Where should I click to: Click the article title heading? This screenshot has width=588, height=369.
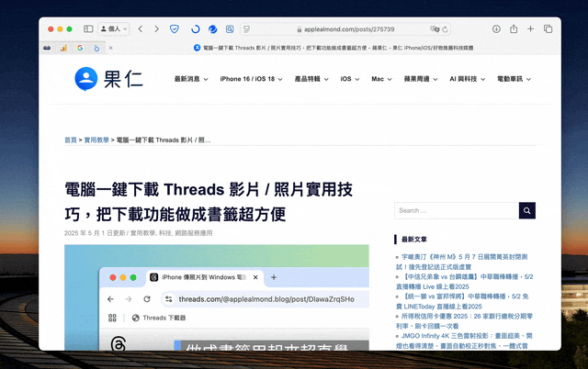tap(209, 202)
